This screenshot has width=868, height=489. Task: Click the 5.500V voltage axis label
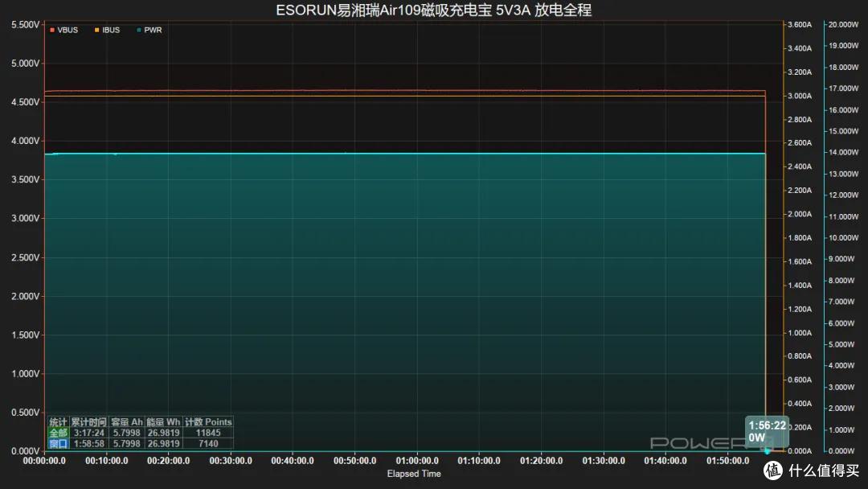(26, 25)
